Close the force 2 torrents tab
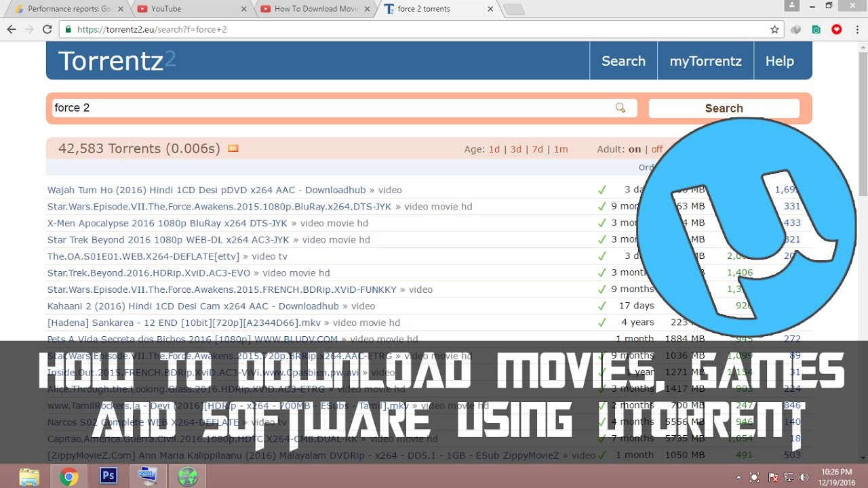Viewport: 868px width, 488px height. [490, 9]
